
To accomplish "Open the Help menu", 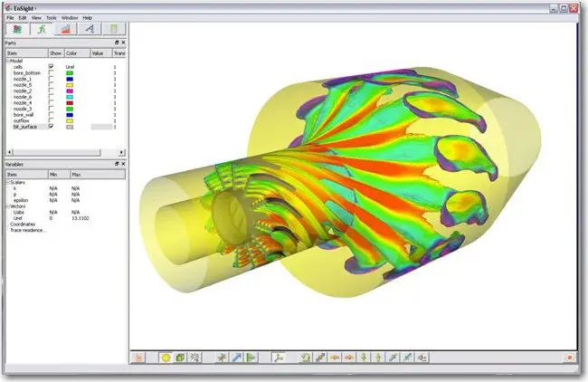I will (88, 17).
